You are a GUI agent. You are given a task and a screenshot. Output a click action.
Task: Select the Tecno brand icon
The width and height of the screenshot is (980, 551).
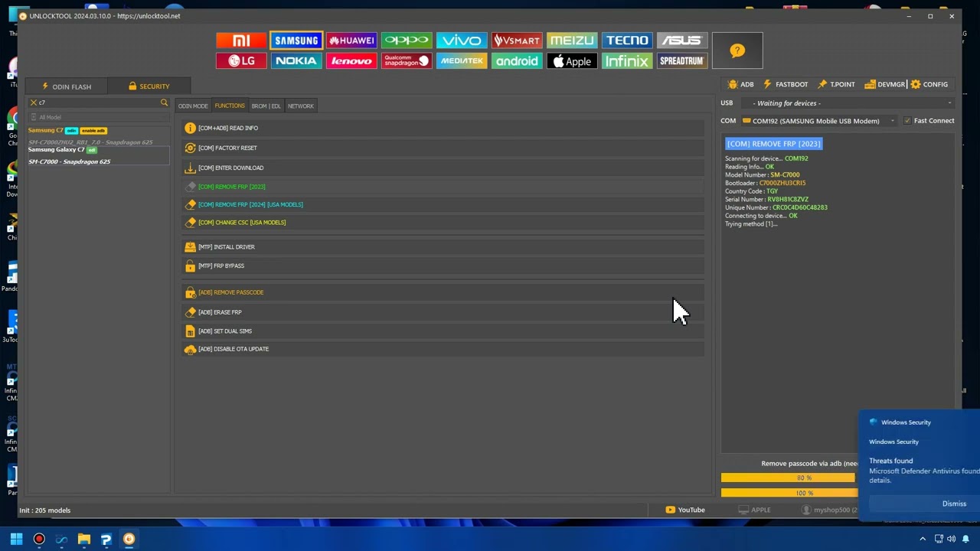click(627, 41)
